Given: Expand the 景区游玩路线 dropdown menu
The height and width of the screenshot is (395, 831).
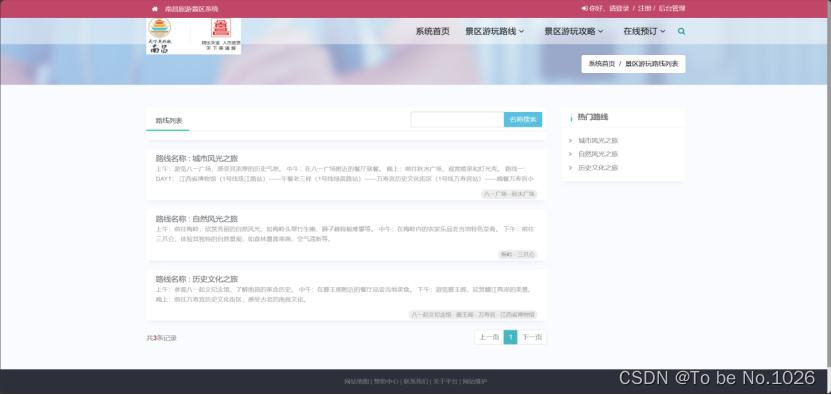Looking at the screenshot, I should (x=495, y=31).
